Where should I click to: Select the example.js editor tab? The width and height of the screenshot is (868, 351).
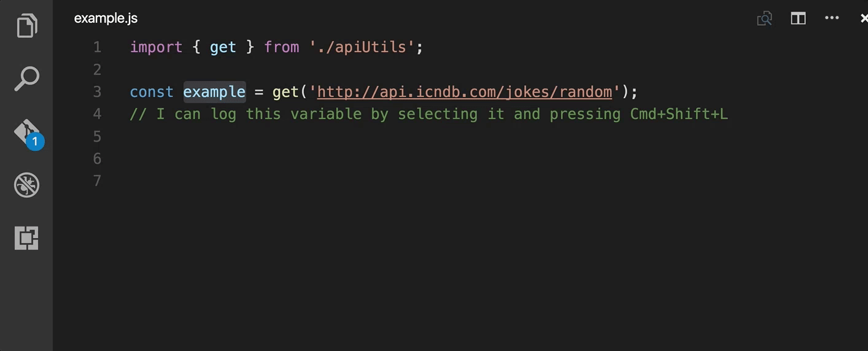point(106,18)
